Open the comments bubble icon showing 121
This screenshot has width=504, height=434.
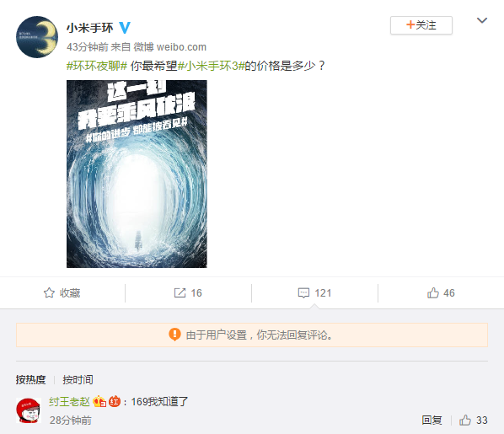(303, 293)
